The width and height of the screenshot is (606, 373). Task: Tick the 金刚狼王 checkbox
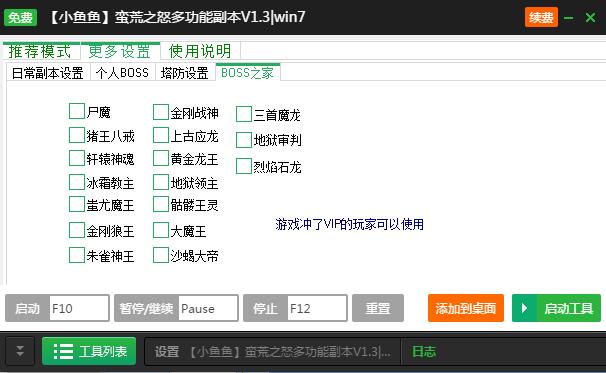77,230
